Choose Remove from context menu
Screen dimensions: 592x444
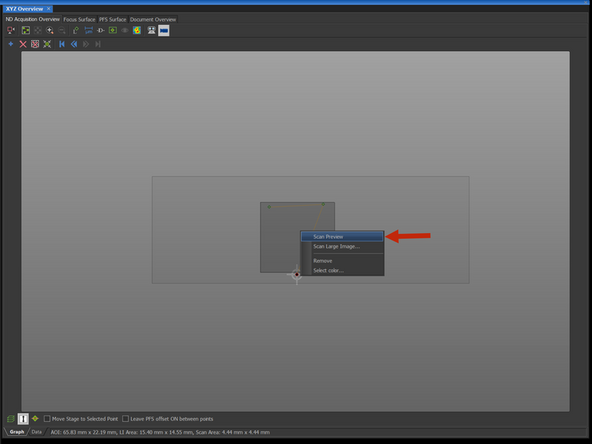[342, 261]
